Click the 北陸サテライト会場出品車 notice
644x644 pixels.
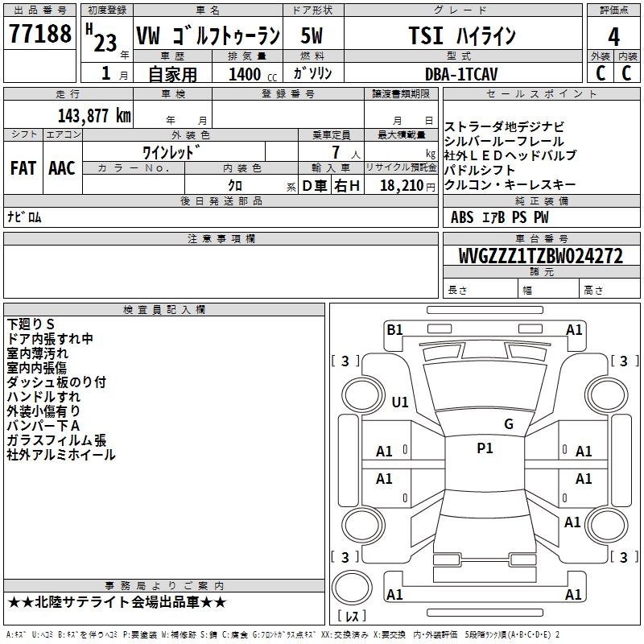[x=117, y=602]
